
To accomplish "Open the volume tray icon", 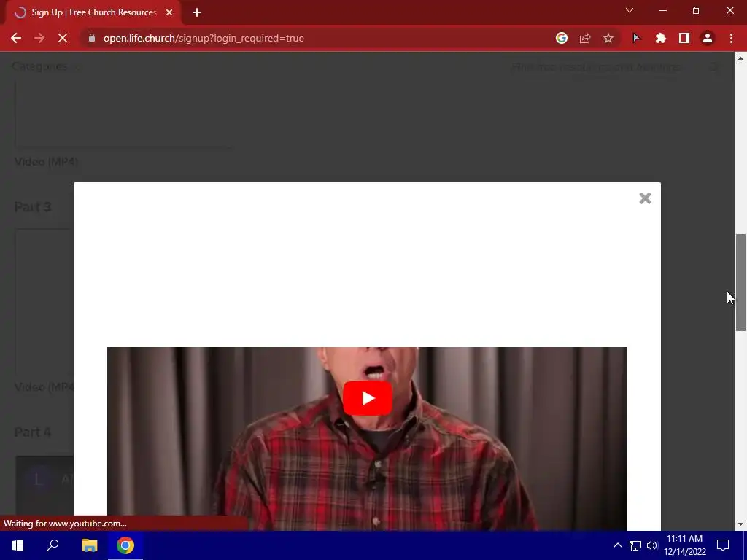I will [652, 545].
